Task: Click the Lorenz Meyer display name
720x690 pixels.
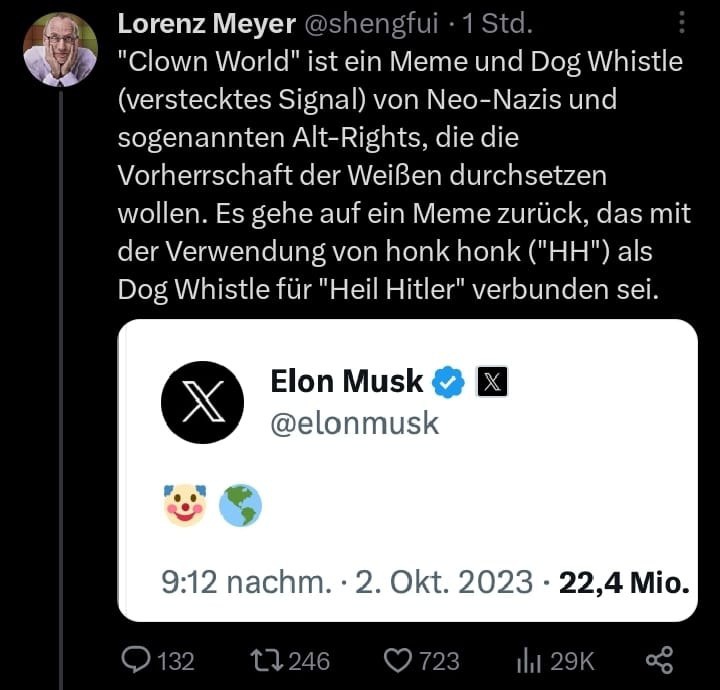Action: [x=207, y=22]
